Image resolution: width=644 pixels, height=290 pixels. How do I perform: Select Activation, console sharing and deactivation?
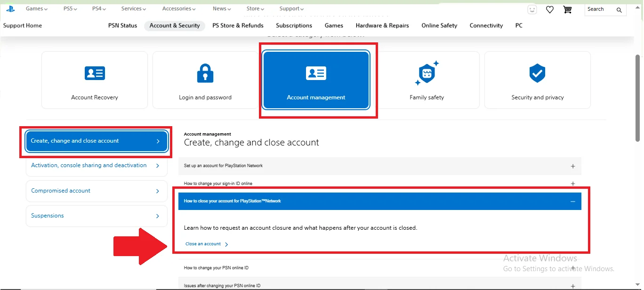click(x=97, y=166)
